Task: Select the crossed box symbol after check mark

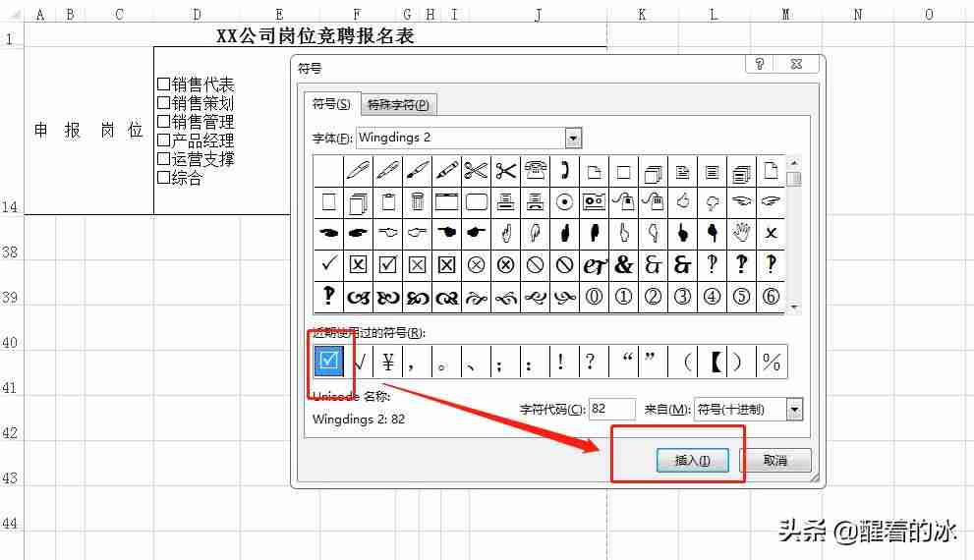Action: (x=358, y=264)
